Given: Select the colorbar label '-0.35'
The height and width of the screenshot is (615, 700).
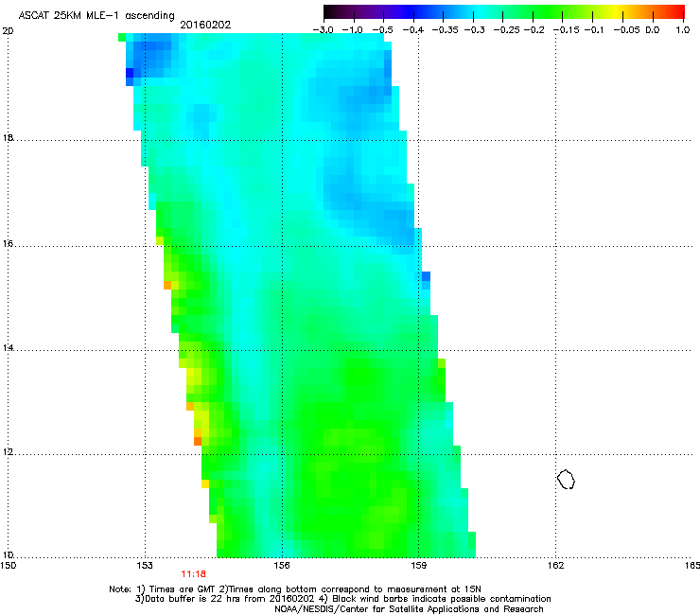Looking at the screenshot, I should [x=446, y=30].
